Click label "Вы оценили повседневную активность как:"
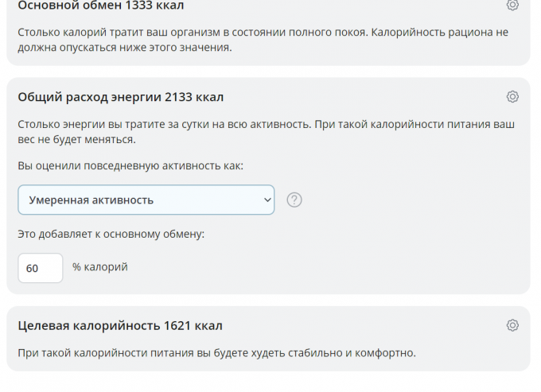The image size is (541, 392). coord(130,165)
